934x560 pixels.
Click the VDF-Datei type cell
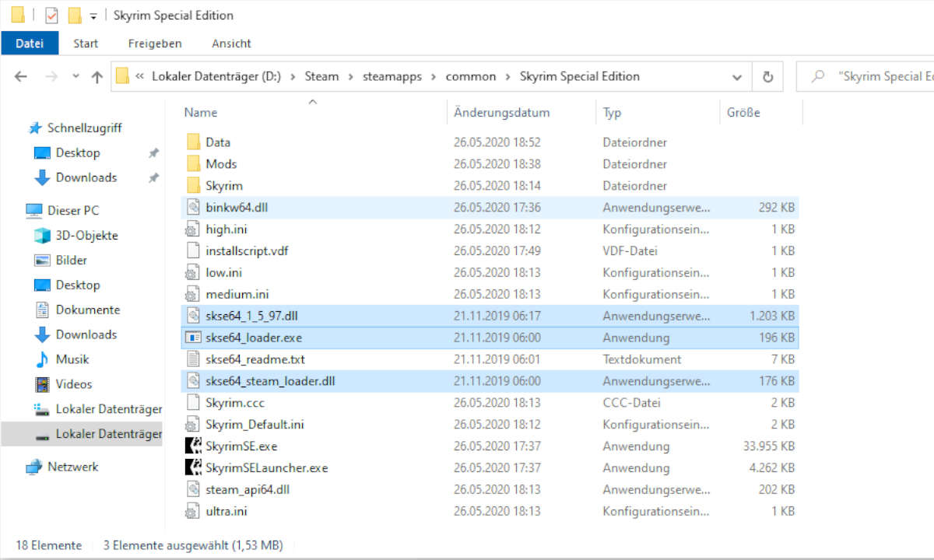tap(630, 251)
